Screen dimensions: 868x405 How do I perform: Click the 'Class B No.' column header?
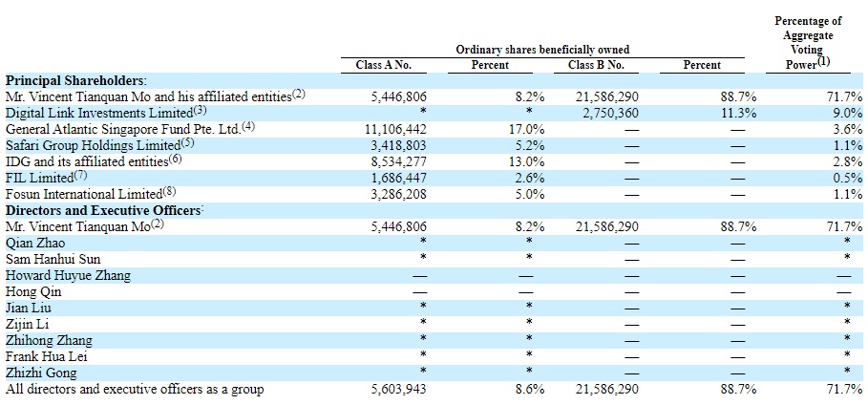coord(596,65)
